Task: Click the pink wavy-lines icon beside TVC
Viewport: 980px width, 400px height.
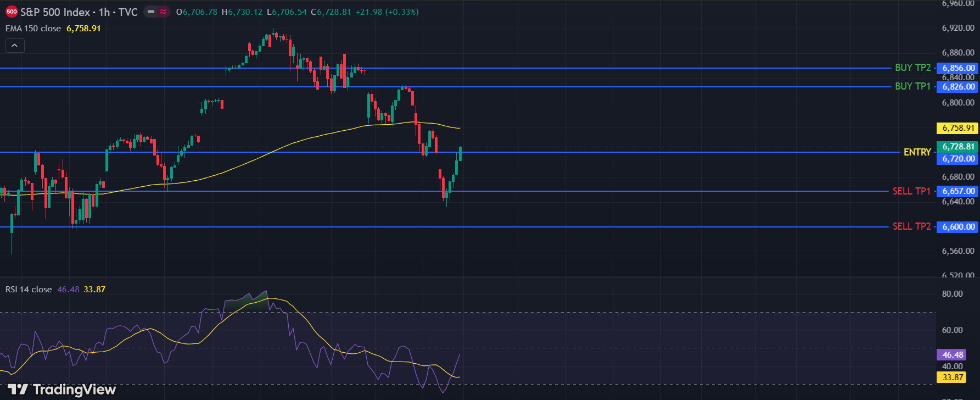Action: (x=163, y=12)
